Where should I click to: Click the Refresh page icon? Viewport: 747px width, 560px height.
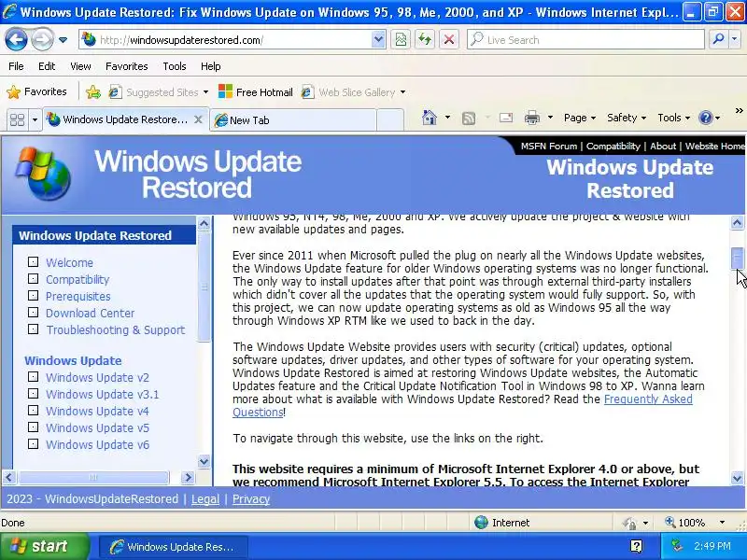point(425,40)
